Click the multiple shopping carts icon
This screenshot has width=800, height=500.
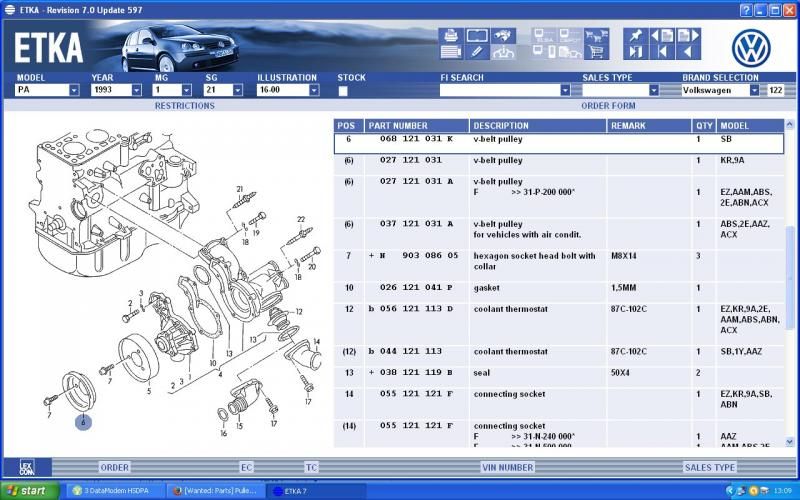pos(596,36)
